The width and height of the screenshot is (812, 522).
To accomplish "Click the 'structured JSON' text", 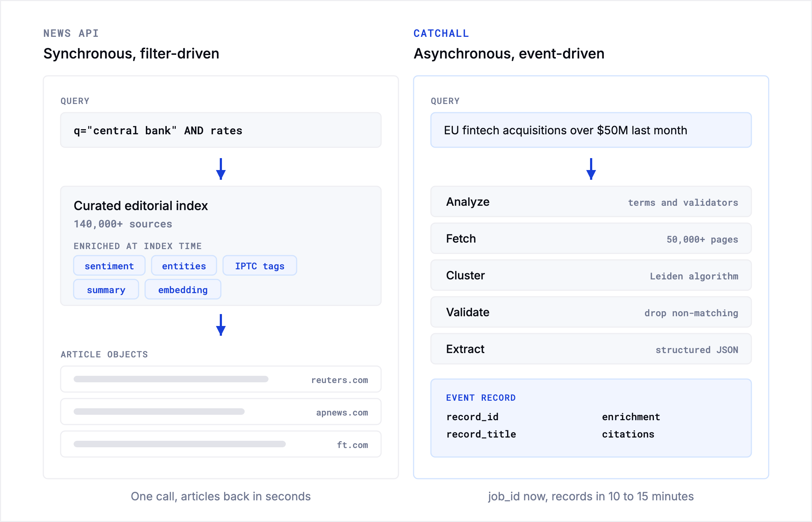I will tap(697, 350).
